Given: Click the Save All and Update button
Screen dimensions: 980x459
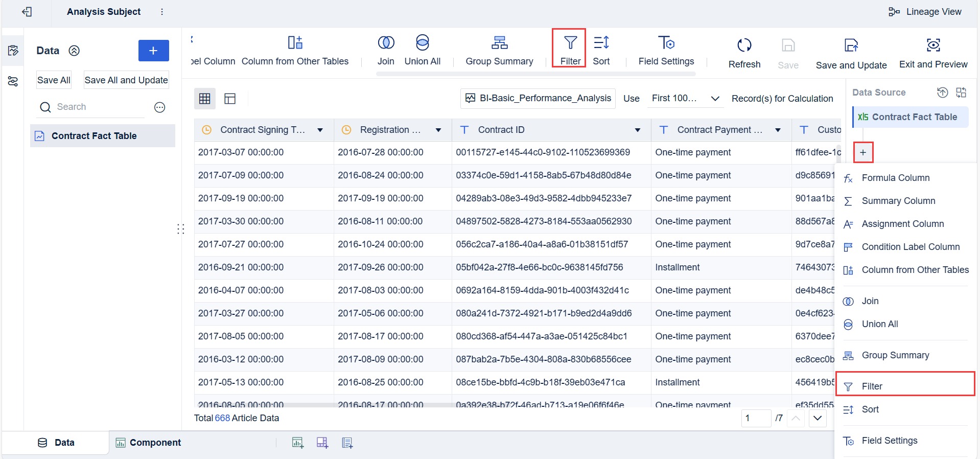Looking at the screenshot, I should (126, 80).
